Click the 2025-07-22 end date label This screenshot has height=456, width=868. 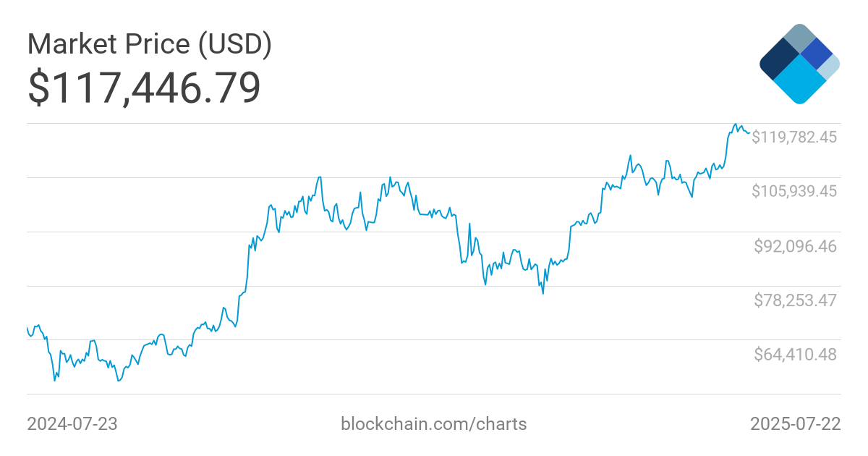click(796, 423)
